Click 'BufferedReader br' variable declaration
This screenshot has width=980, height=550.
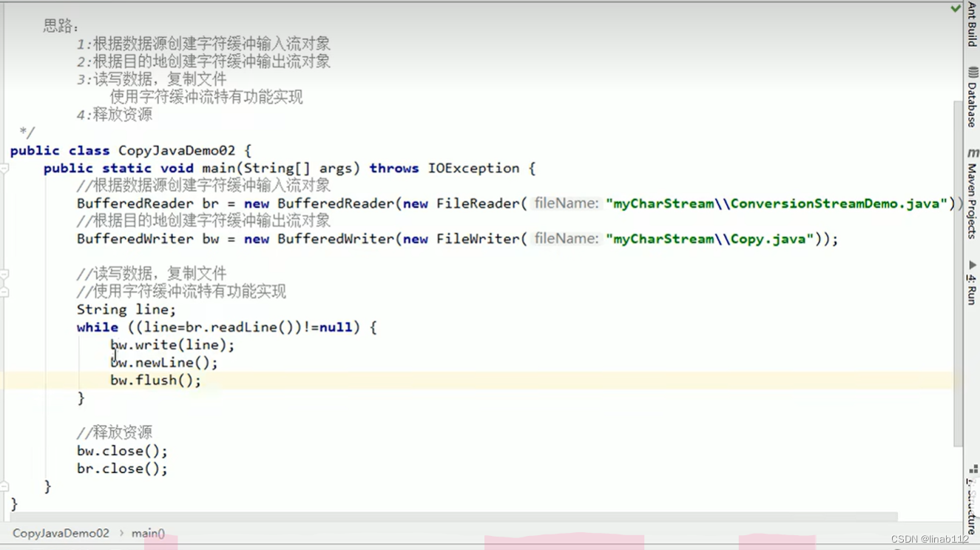pyautogui.click(x=146, y=204)
